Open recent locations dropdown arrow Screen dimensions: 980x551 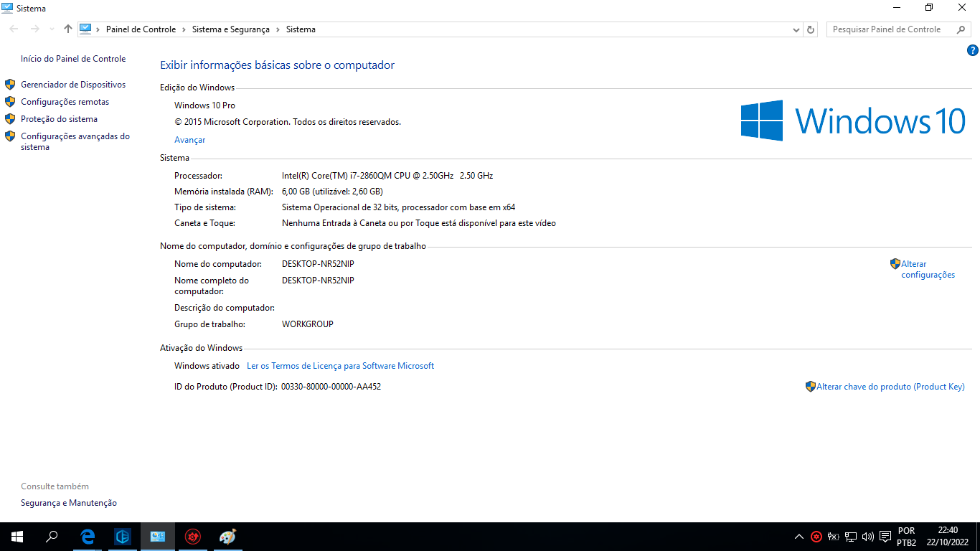coord(52,29)
